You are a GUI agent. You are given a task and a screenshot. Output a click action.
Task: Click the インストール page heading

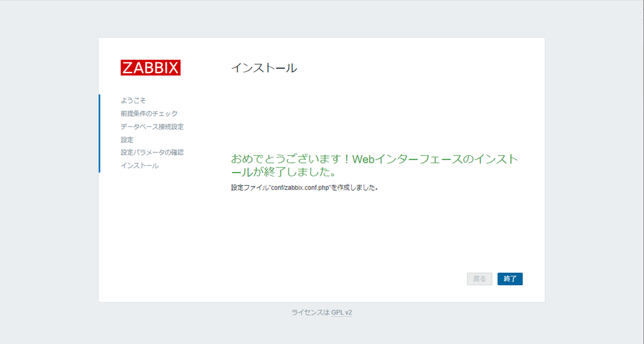pyautogui.click(x=264, y=67)
